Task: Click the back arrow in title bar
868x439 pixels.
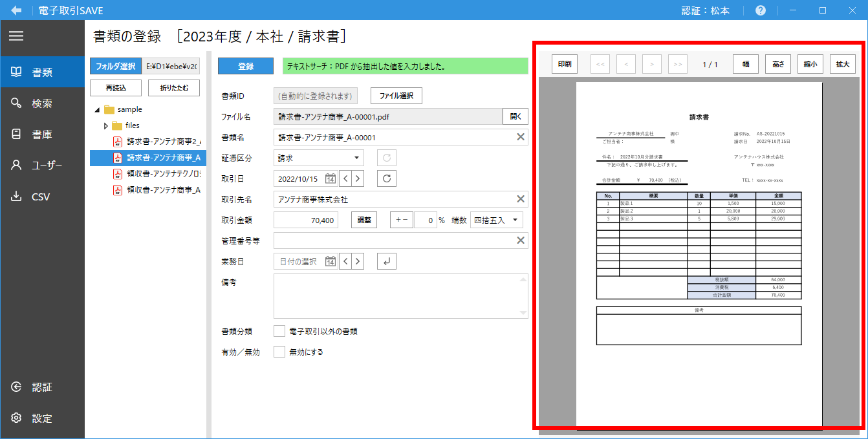Action: [x=16, y=10]
